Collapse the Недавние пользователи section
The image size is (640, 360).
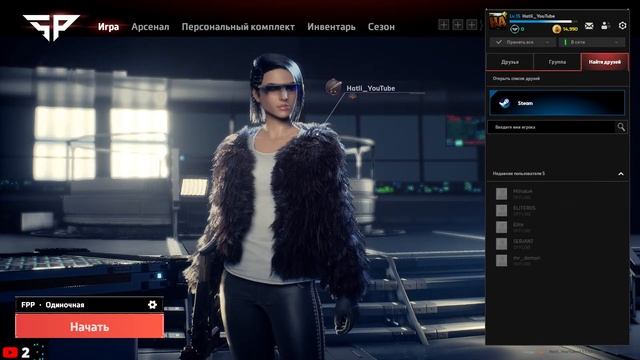click(x=621, y=174)
